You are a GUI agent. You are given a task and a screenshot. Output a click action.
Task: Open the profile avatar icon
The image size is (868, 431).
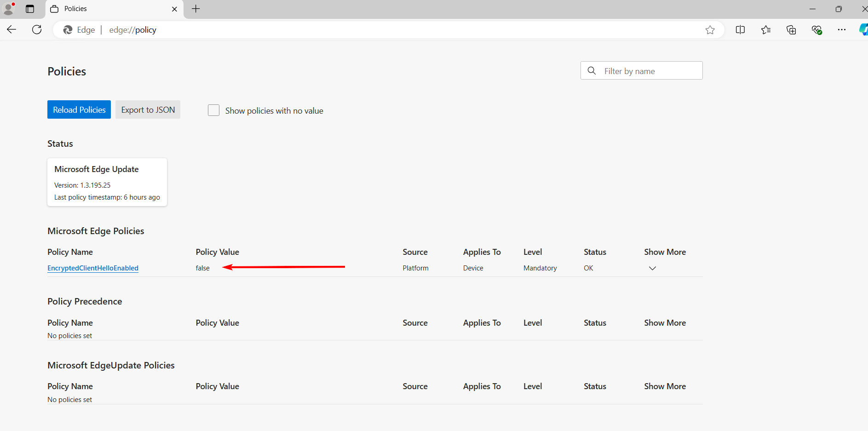coord(9,8)
